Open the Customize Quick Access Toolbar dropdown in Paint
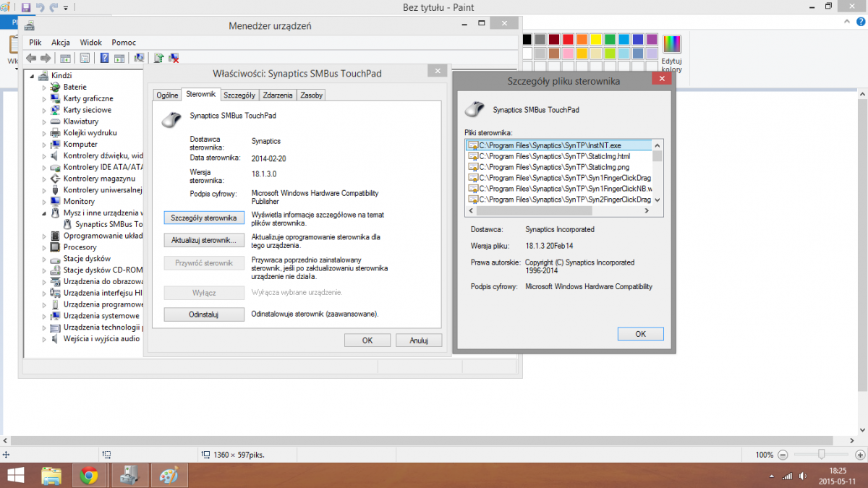Screen dimensions: 868x488 (66, 8)
